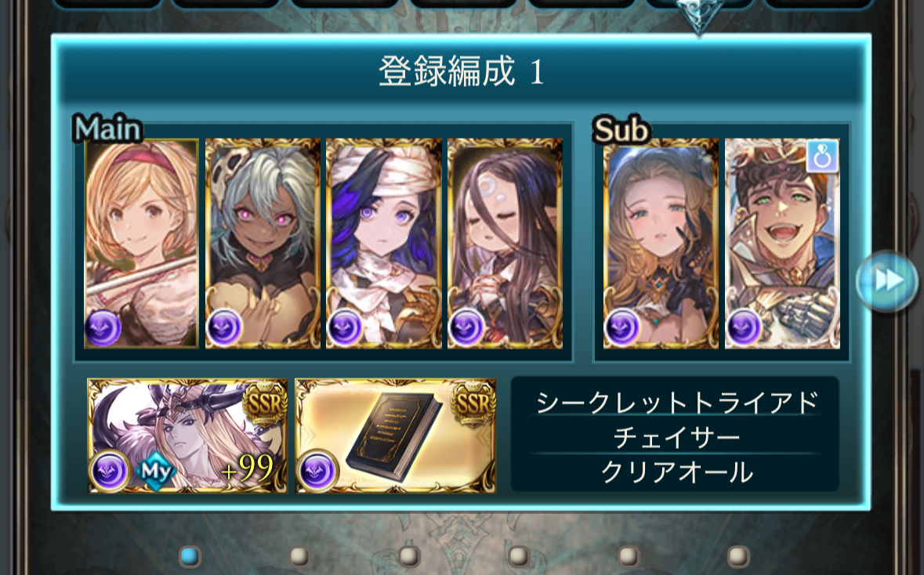The width and height of the screenshot is (924, 575).
Task: Click the My badge on the summon
Action: click(x=156, y=472)
